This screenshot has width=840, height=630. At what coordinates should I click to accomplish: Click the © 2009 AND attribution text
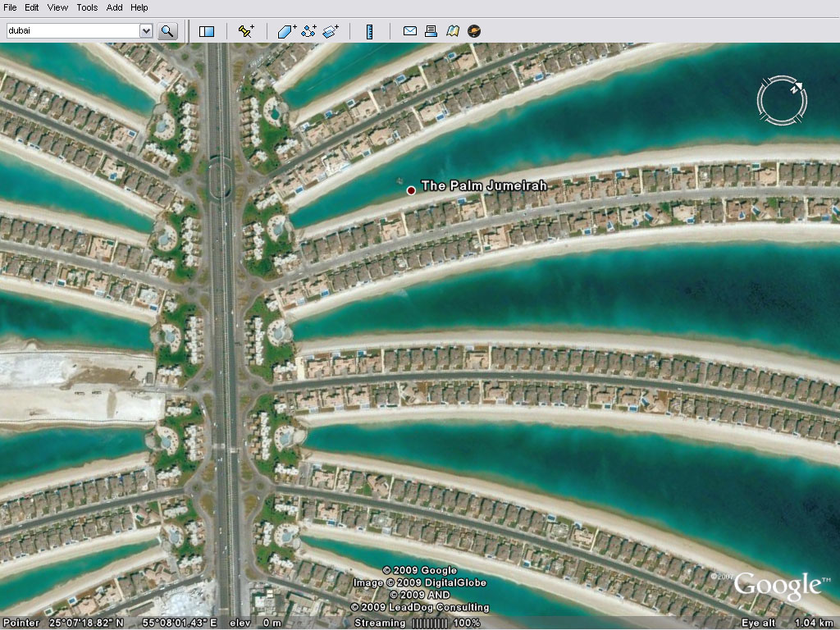(419, 595)
